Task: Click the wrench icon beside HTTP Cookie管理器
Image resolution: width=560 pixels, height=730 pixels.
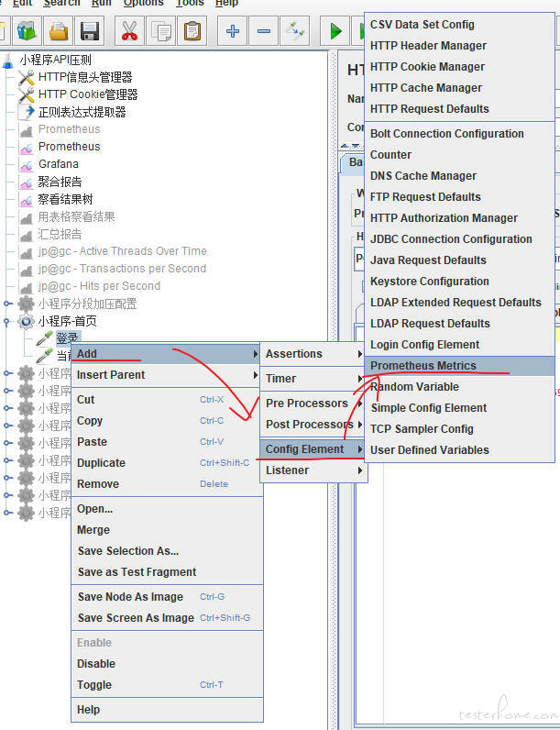Action: pyautogui.click(x=26, y=95)
